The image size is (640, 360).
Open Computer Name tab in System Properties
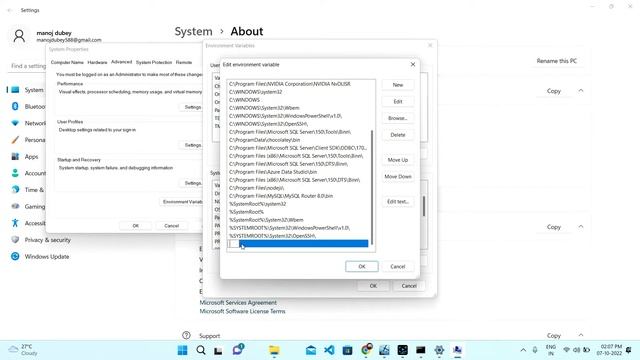point(67,62)
